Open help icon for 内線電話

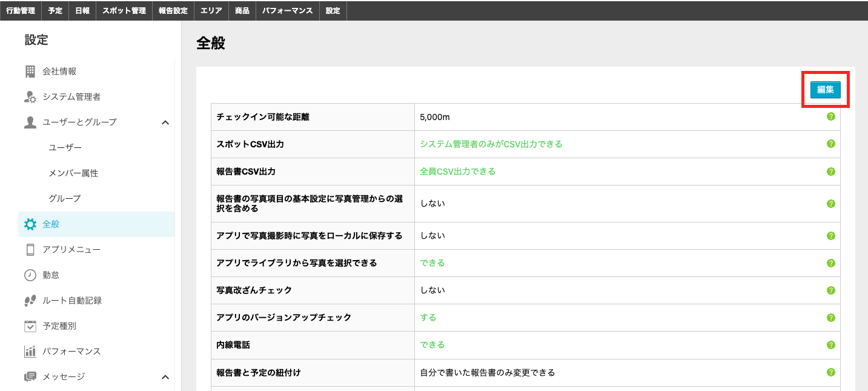[x=831, y=345]
